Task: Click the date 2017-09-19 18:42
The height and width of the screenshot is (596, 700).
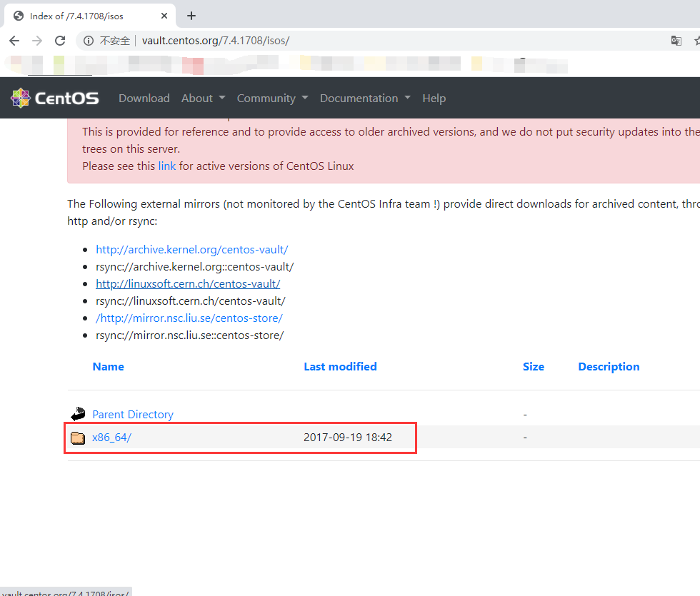Action: coord(348,437)
